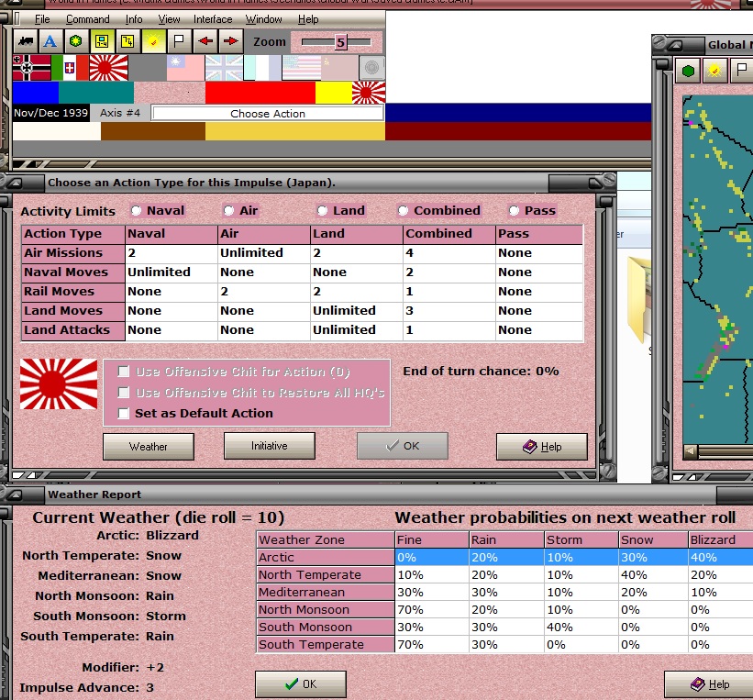753x700 pixels.
Task: Open the Command menu
Action: click(x=88, y=19)
